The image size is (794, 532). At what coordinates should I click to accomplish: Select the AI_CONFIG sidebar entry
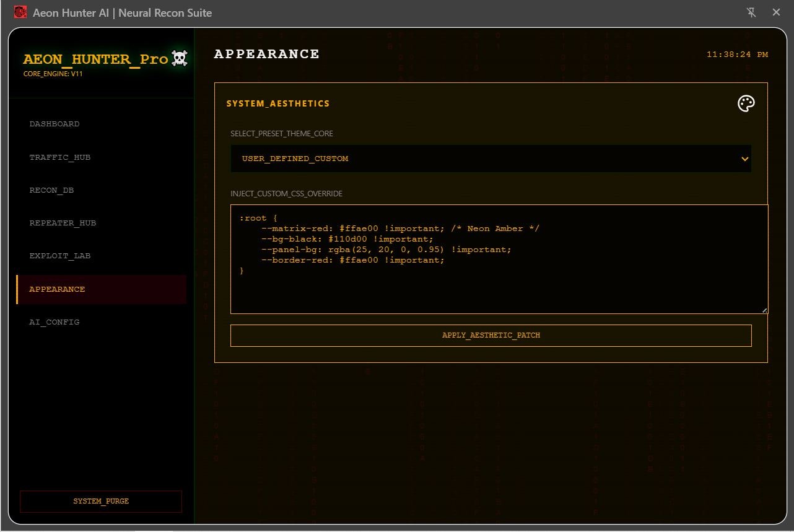coord(55,322)
